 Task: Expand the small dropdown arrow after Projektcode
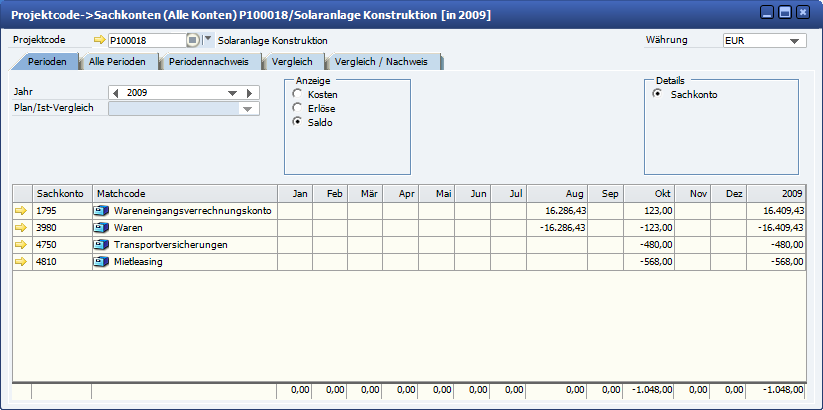tap(208, 39)
